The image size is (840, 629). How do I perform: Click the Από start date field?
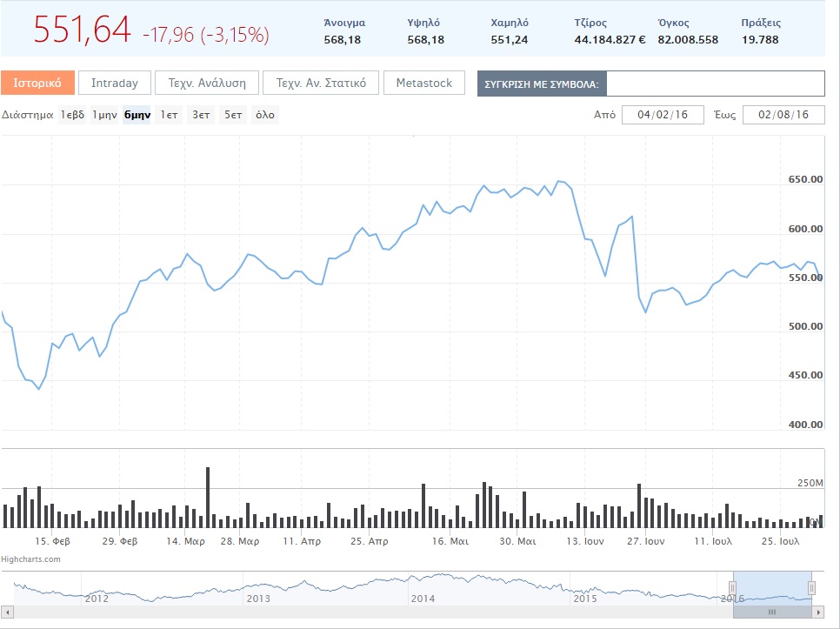(x=663, y=115)
